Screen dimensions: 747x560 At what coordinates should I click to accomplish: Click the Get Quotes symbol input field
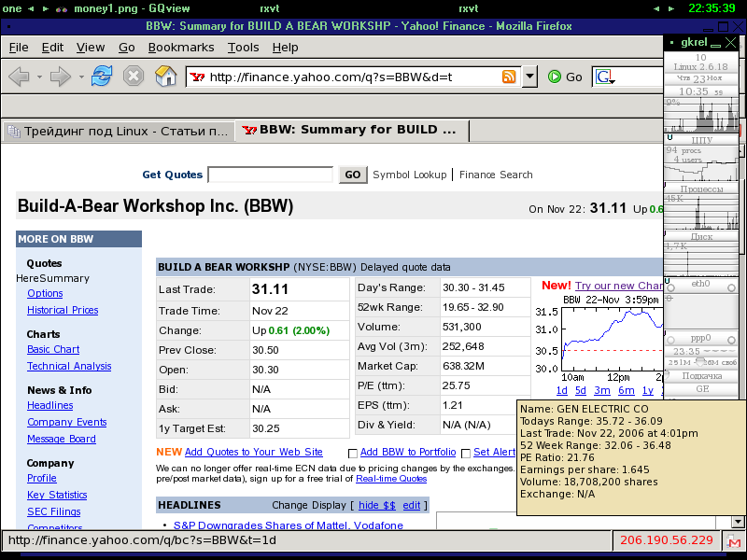coord(271,175)
